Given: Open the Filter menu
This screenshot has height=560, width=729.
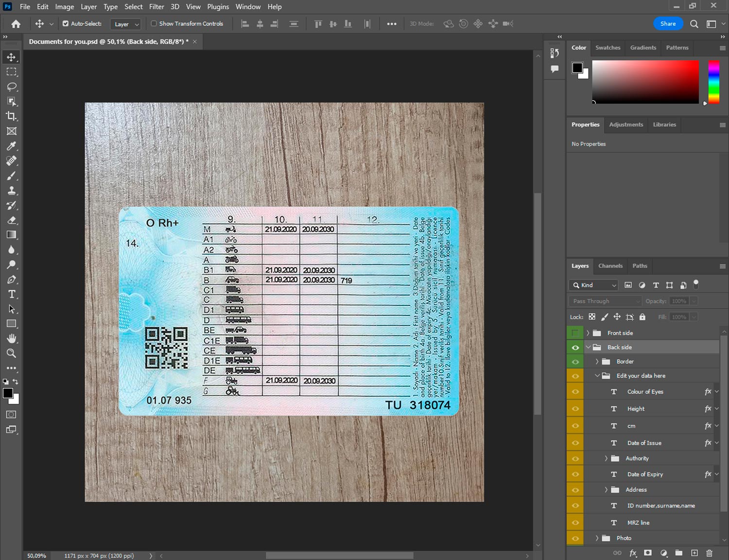Looking at the screenshot, I should point(156,7).
